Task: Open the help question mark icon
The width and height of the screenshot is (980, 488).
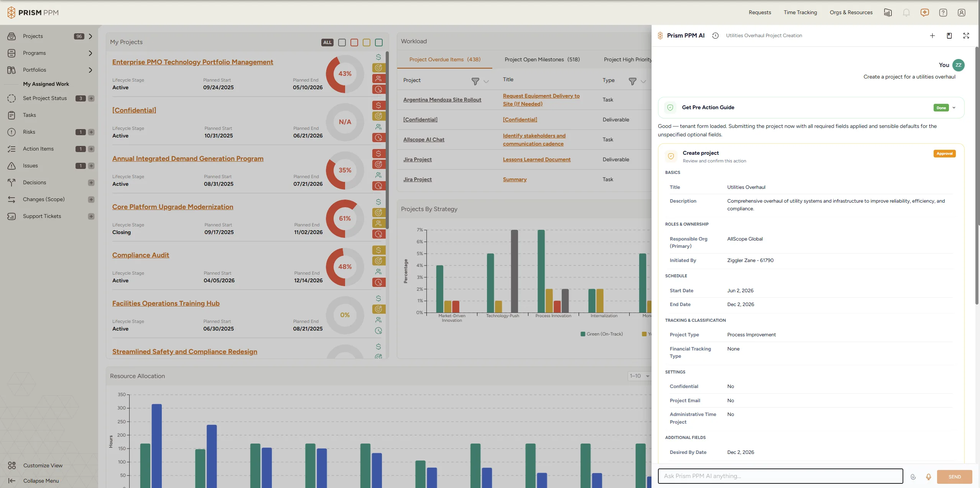Action: click(943, 13)
